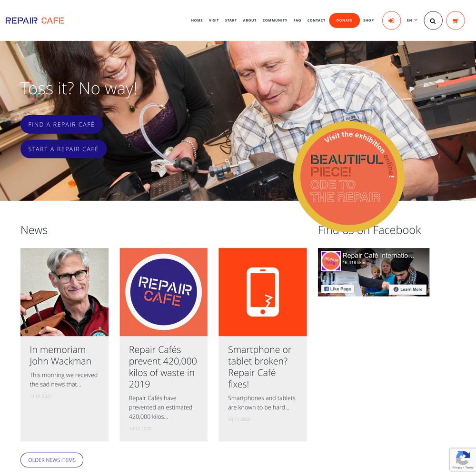Click Start a Repair Café button
476x476 pixels.
pos(63,149)
